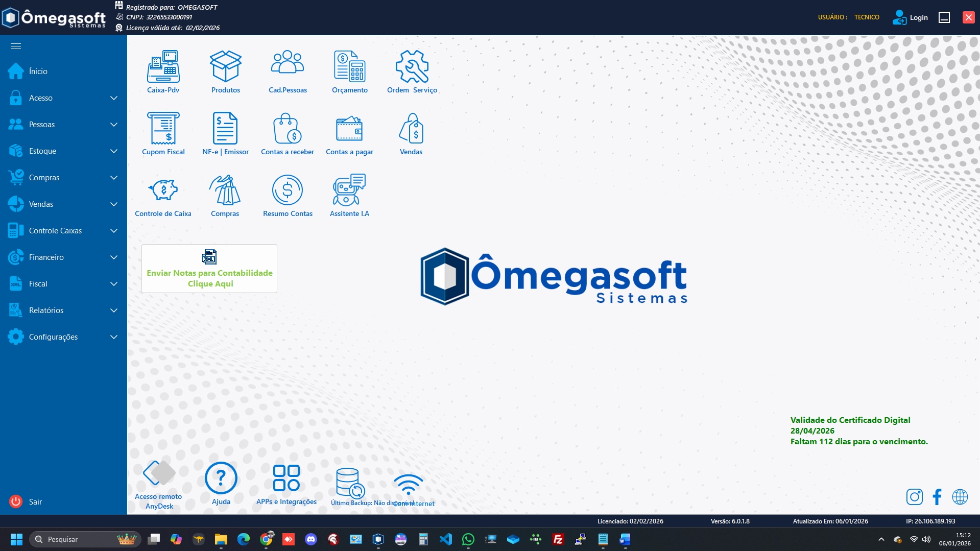This screenshot has height=551, width=980.
Task: Click the internet connection Wi-Fi icon
Action: tap(409, 485)
